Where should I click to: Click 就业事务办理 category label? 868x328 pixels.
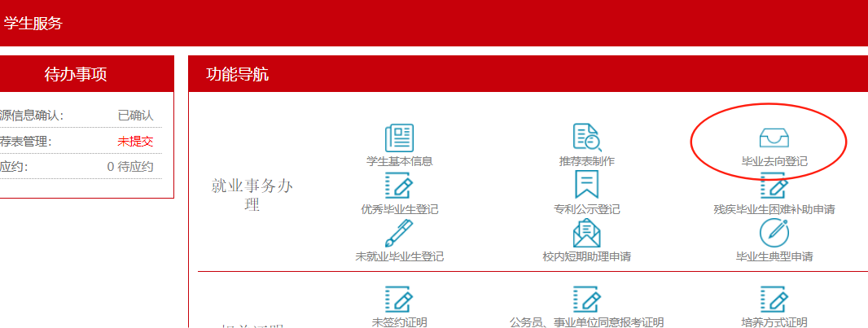click(252, 195)
